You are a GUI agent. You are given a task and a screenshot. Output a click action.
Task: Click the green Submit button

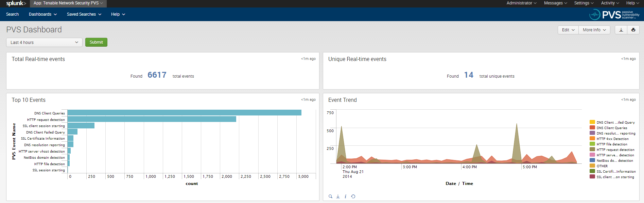point(96,42)
